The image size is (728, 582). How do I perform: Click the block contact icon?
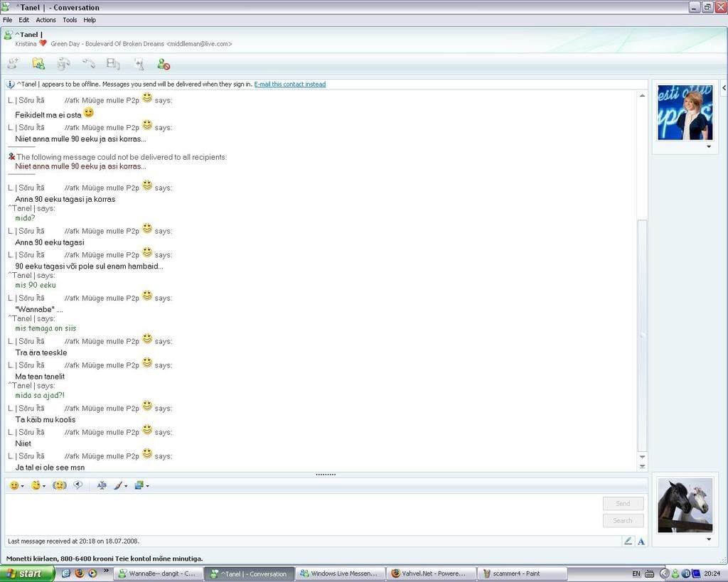point(164,64)
